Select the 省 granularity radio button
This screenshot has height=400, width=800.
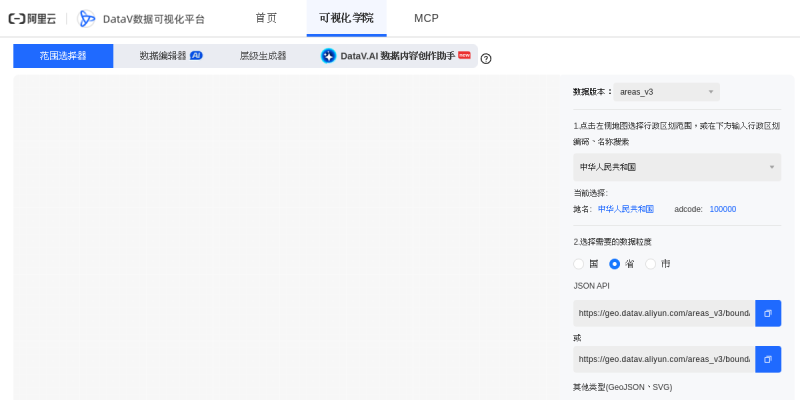pyautogui.click(x=614, y=264)
